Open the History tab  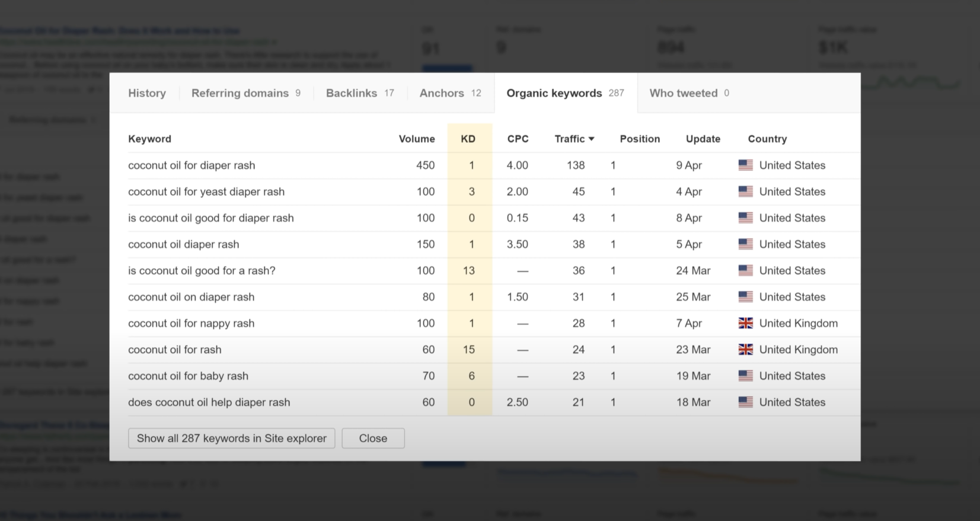click(147, 93)
